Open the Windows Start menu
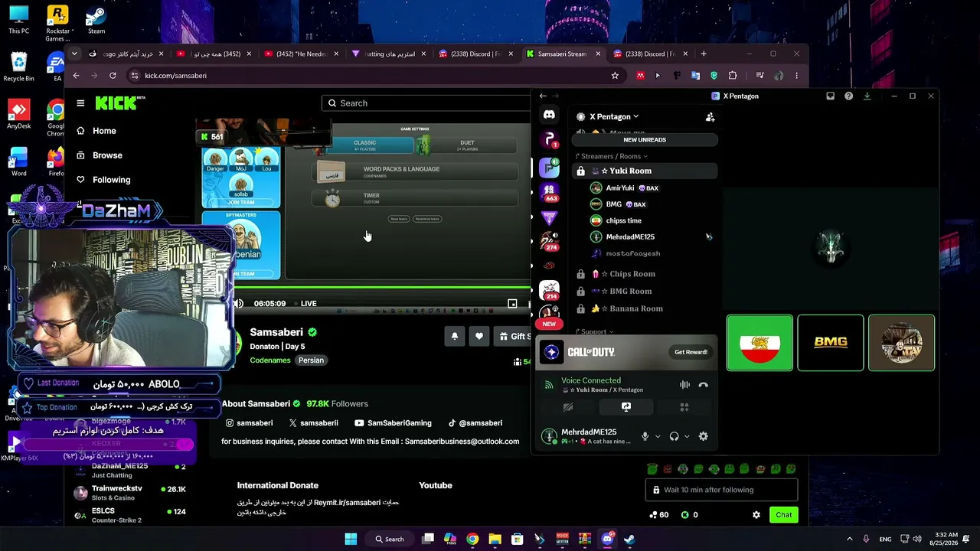This screenshot has width=980, height=551. click(x=351, y=539)
